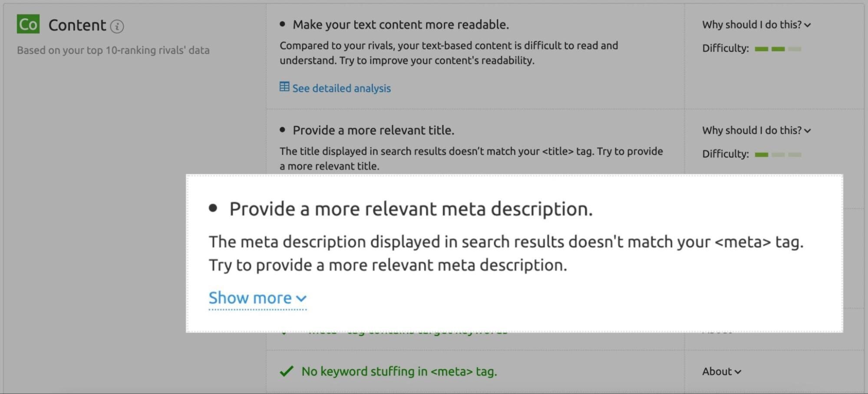
Task: Click the Make your text content more readable heading
Action: pyautogui.click(x=400, y=25)
